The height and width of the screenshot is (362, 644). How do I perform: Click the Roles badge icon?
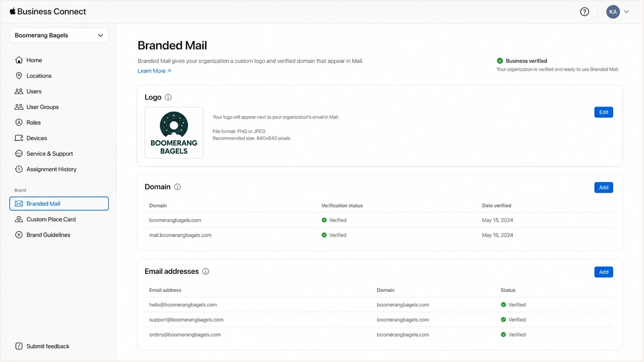click(x=19, y=122)
